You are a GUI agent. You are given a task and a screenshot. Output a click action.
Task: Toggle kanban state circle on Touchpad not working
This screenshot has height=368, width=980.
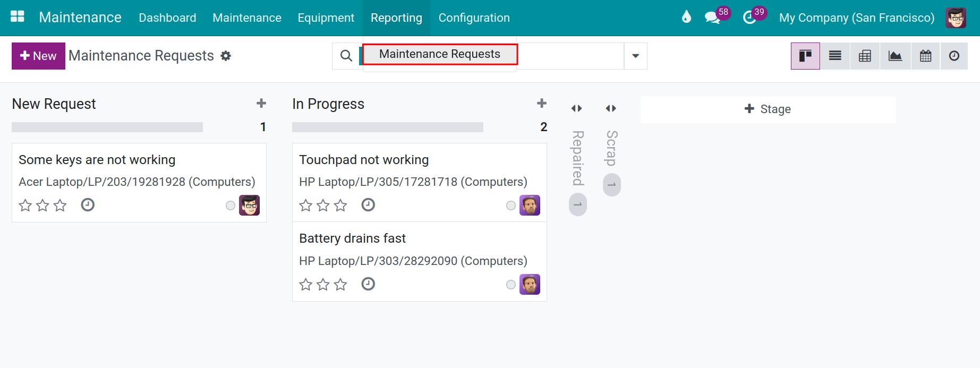(x=510, y=206)
